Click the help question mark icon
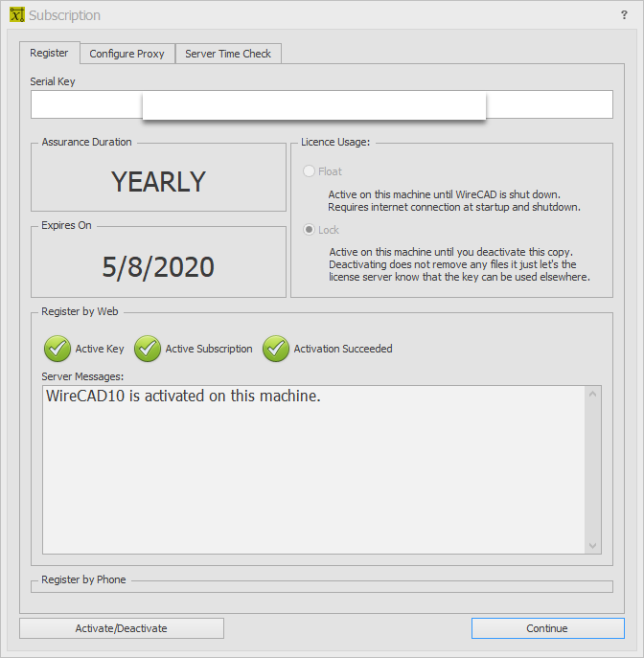Viewport: 644px width, 658px height. click(x=624, y=15)
